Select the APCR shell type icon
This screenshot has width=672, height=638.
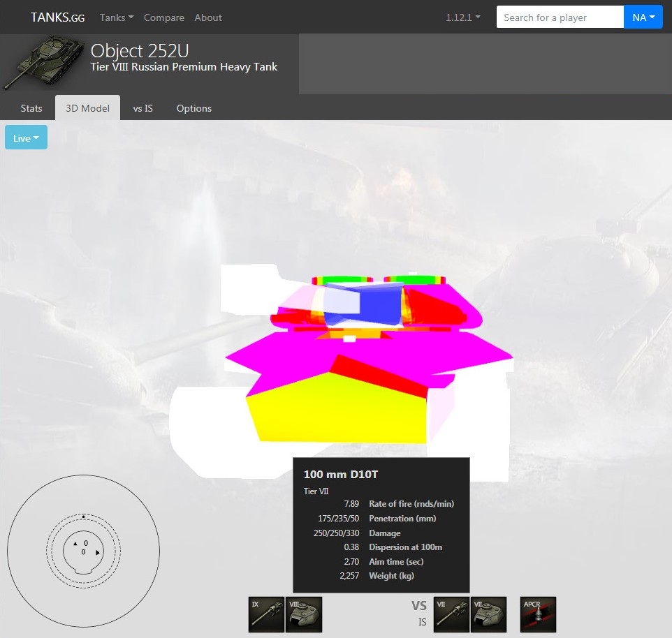click(x=538, y=614)
